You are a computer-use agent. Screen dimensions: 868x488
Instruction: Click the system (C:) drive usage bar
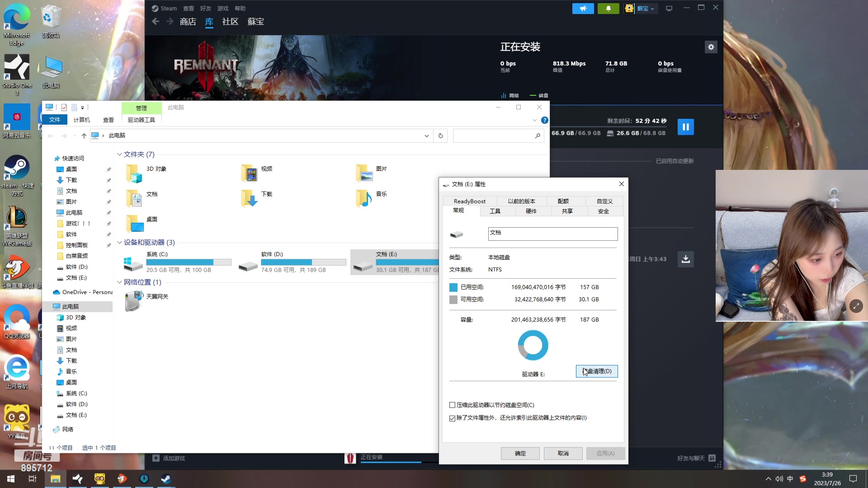[189, 262]
